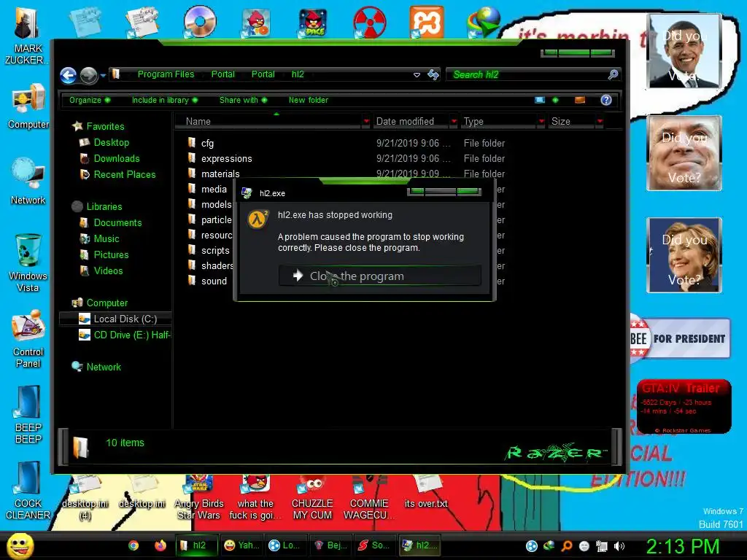Open Name column filter dropdown
Viewport: 747px width, 560px height.
[x=366, y=122]
